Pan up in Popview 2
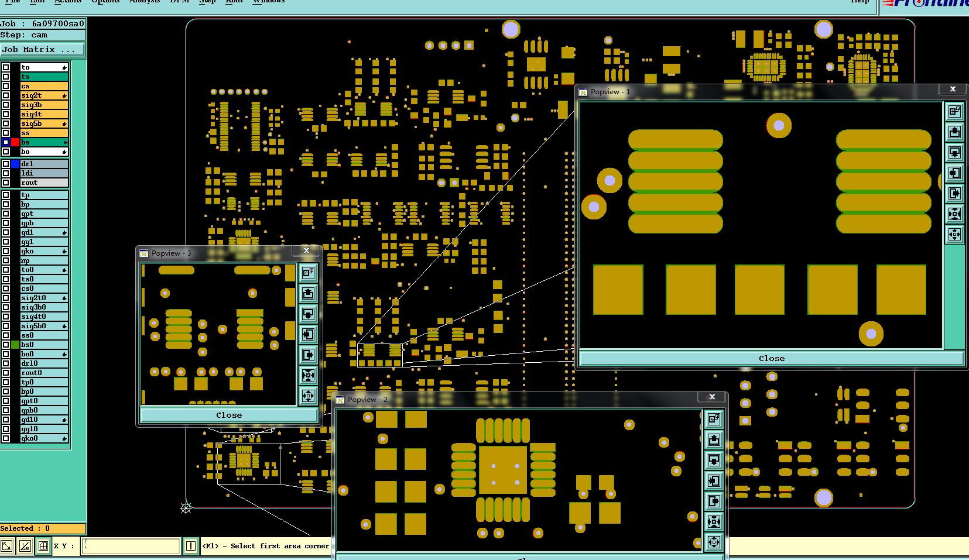The image size is (969, 560). [x=714, y=439]
